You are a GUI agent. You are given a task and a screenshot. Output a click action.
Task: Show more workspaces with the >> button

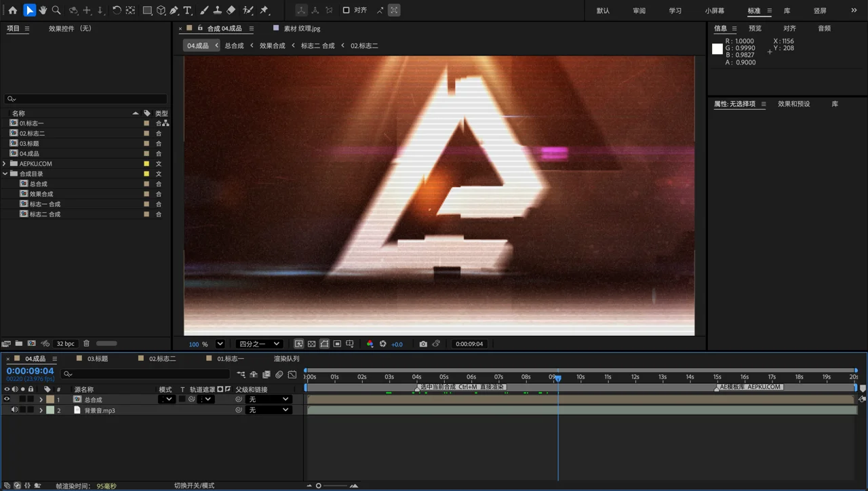click(854, 10)
